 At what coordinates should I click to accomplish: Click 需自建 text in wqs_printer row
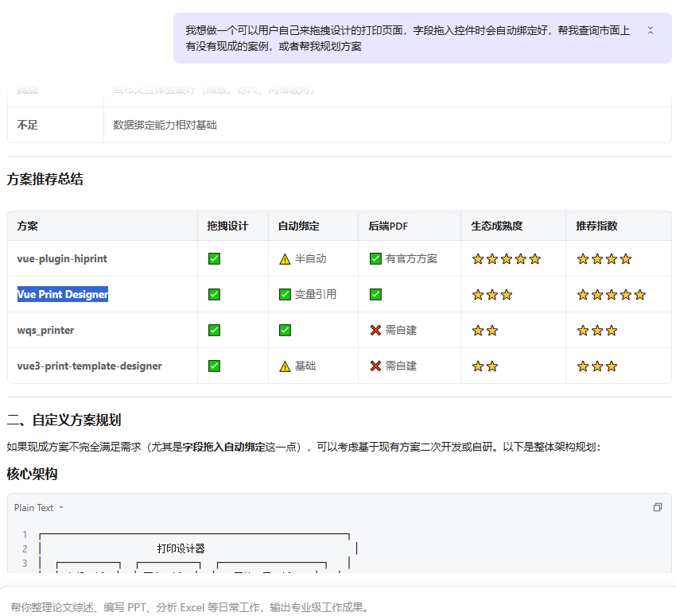(401, 331)
